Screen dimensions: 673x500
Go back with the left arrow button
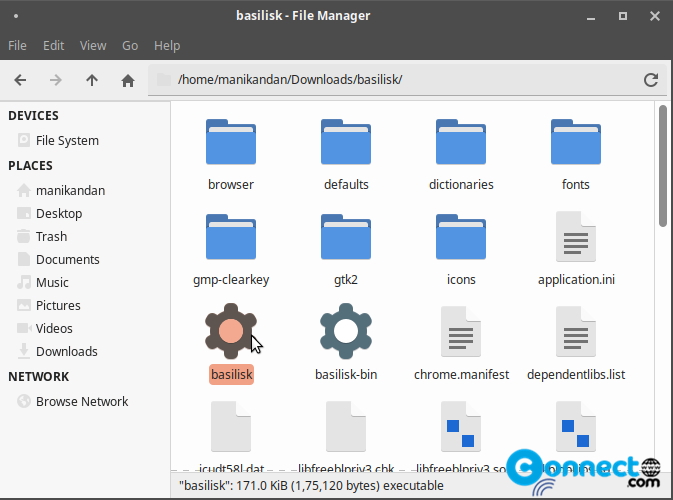click(x=20, y=80)
